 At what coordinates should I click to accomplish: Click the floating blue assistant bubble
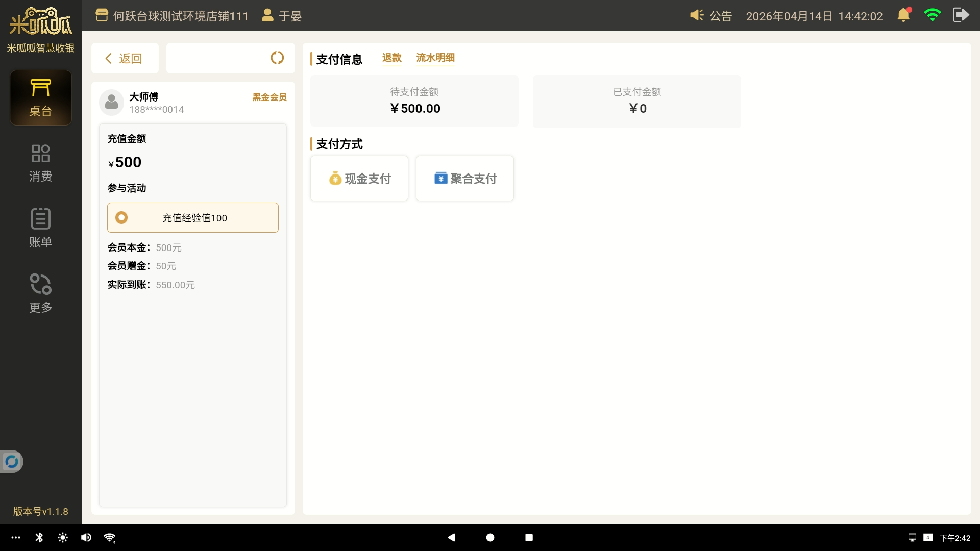(11, 462)
